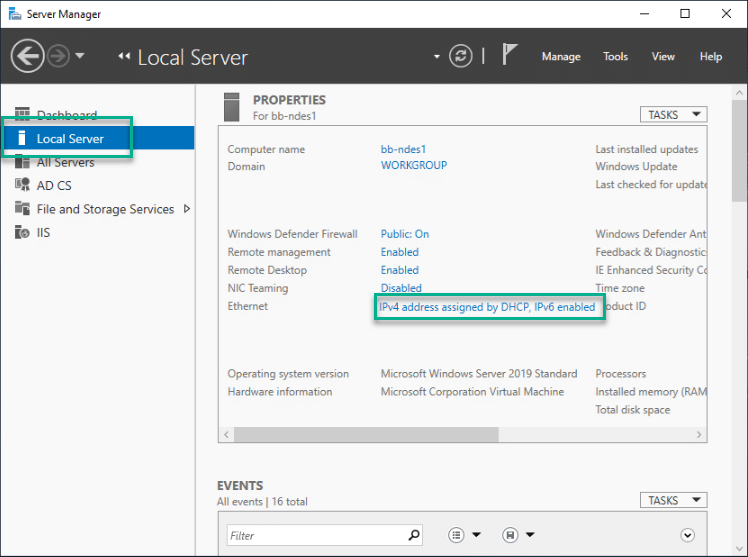Select the AD CS sidebar icon
The height and width of the screenshot is (557, 748).
point(22,185)
